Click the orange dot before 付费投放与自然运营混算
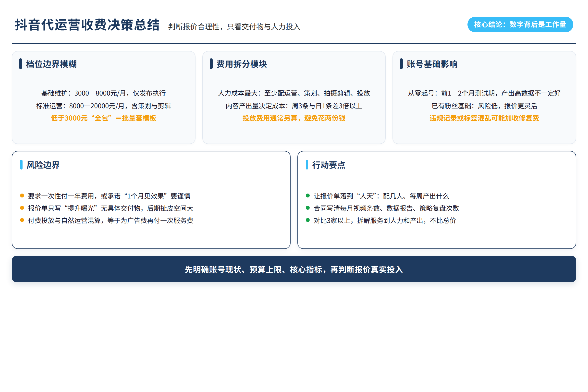The height and width of the screenshot is (392, 588). click(22, 220)
